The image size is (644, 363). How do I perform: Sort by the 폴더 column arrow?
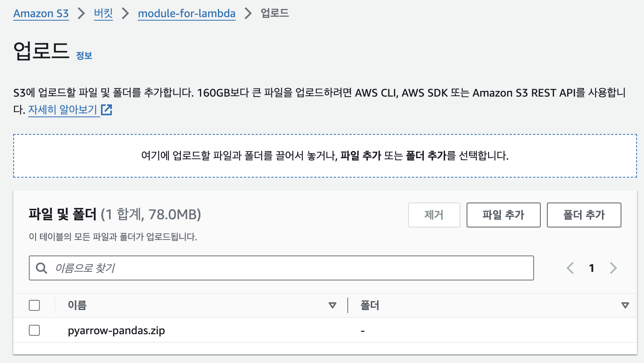625,305
